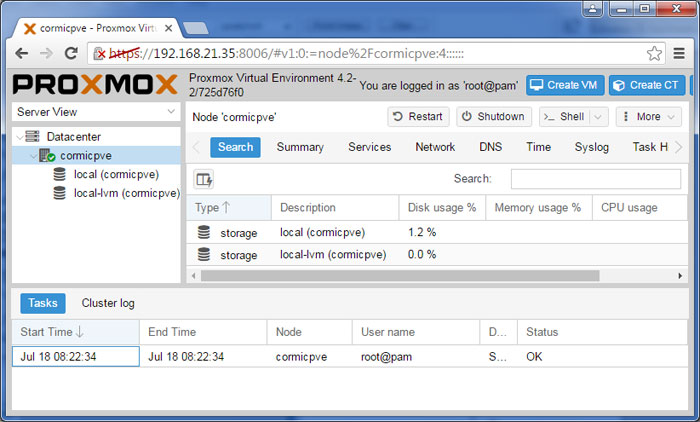Switch to the Network tab
Screen dimensions: 700x422
[435, 147]
